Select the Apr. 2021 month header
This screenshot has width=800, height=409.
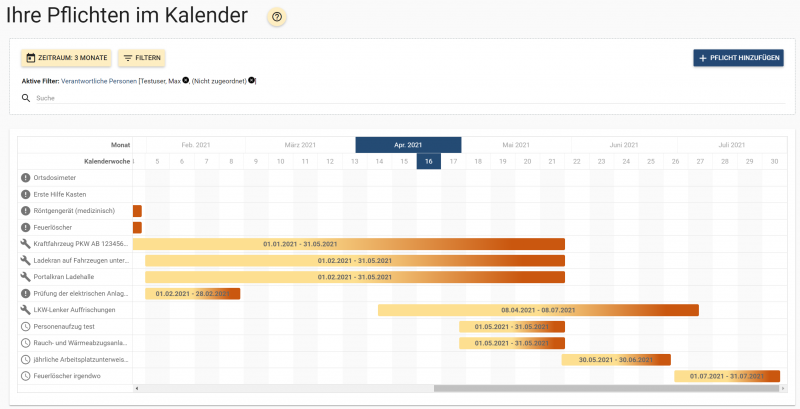pos(408,145)
